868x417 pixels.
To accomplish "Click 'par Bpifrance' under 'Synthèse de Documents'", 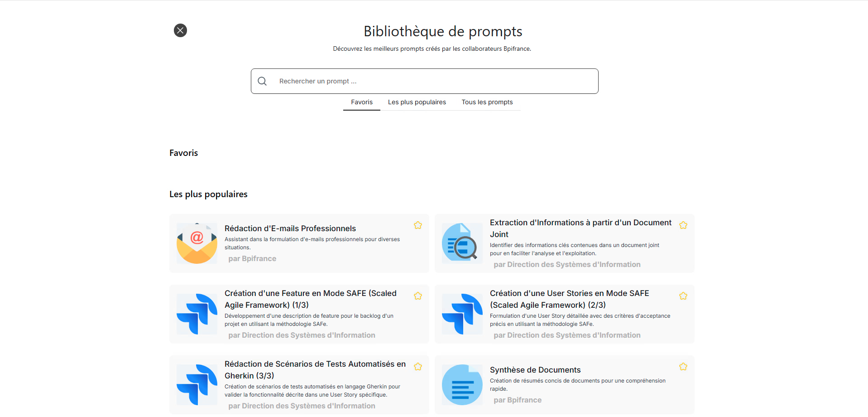I will [x=518, y=400].
